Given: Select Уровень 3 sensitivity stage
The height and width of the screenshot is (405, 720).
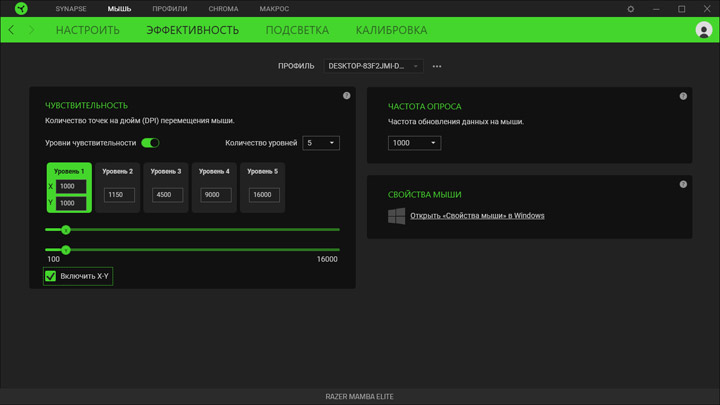Looking at the screenshot, I should coord(166,171).
